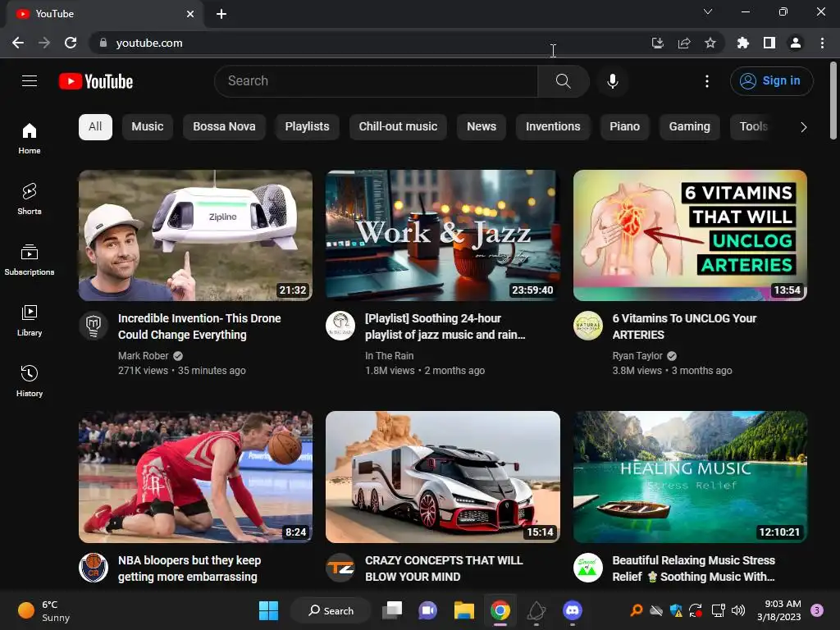Toggle Chrome side panel
This screenshot has height=630, width=840.
click(769, 43)
